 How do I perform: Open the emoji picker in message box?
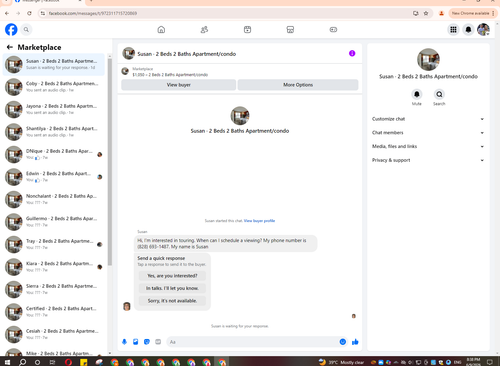343,342
